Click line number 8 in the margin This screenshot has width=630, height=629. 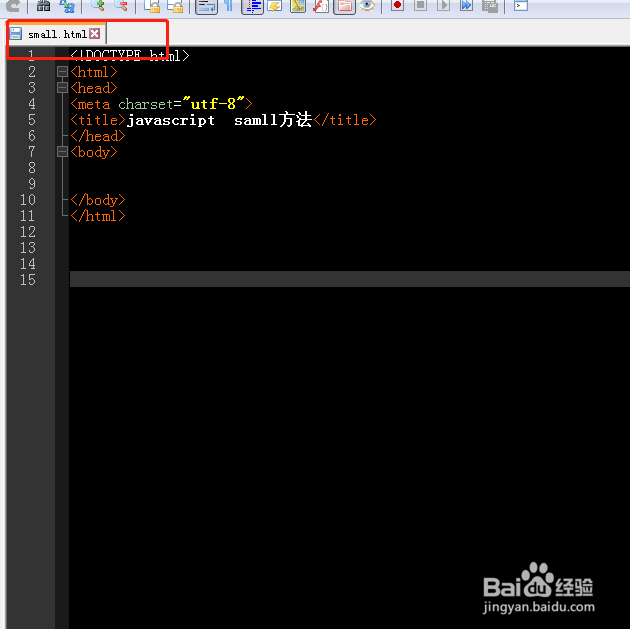point(32,167)
